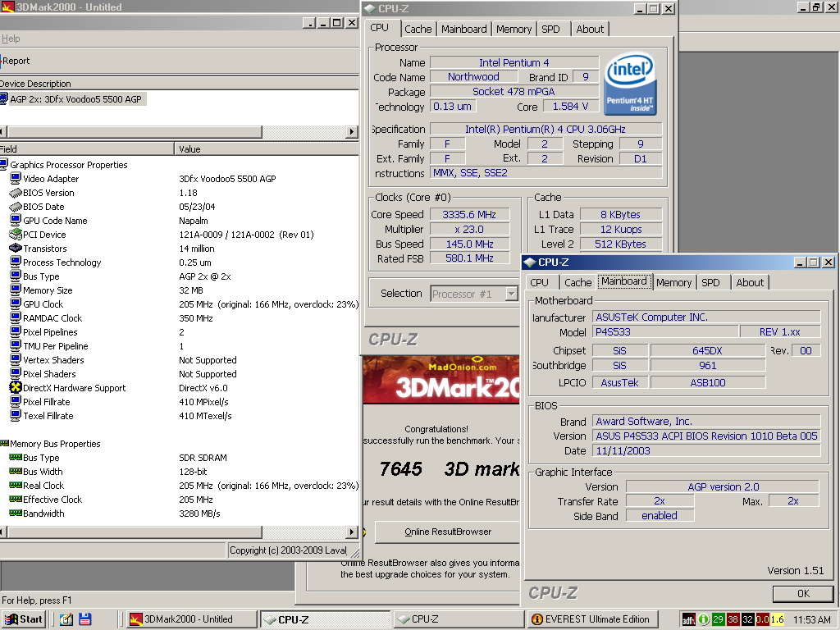Image resolution: width=840 pixels, height=630 pixels.
Task: Click the green 29 temperature tray icon
Action: click(718, 619)
